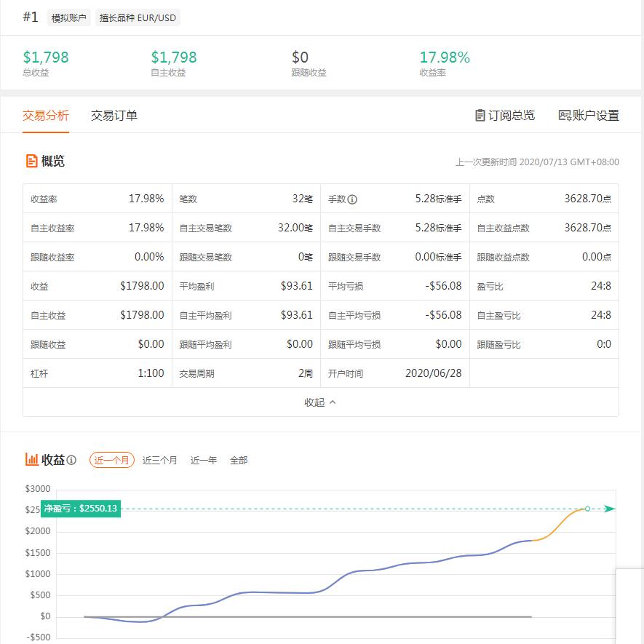The width and height of the screenshot is (644, 644).
Task: Click the 净盈亏：$2550.13 chart label
Action: pyautogui.click(x=81, y=509)
